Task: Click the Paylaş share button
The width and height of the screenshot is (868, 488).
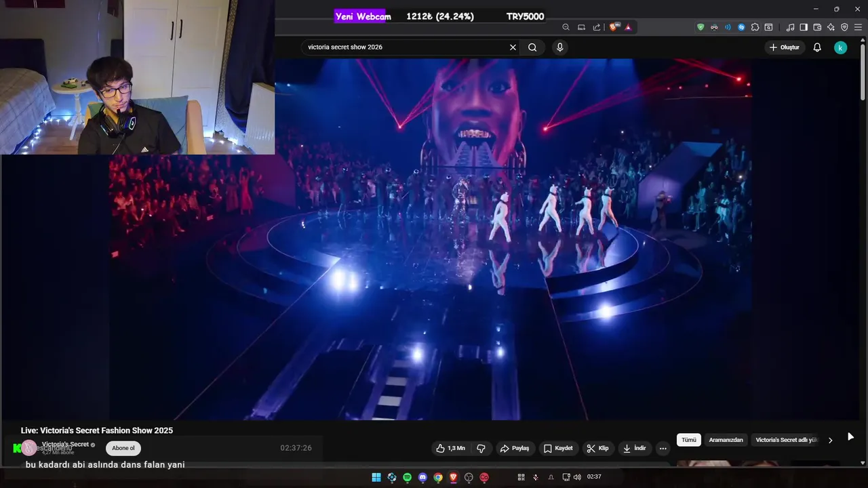Action: [515, 448]
